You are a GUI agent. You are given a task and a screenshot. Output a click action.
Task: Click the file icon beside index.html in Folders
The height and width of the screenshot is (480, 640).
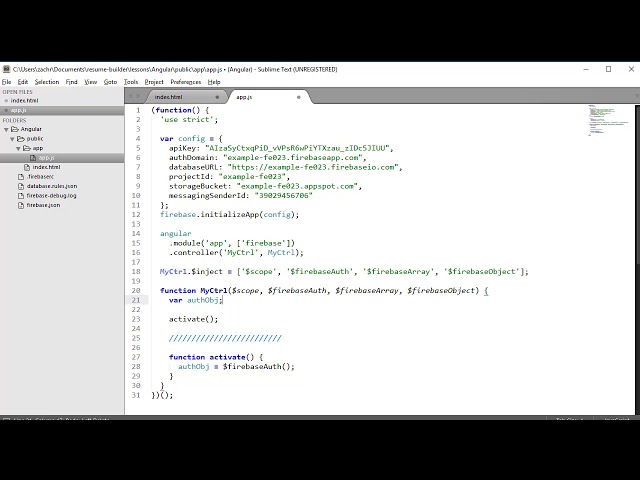(x=27, y=167)
